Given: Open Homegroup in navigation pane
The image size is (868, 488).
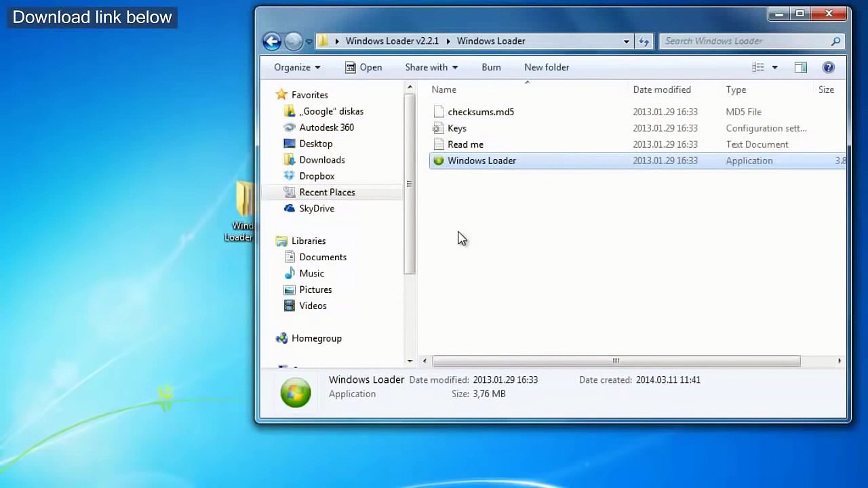Looking at the screenshot, I should click(x=317, y=339).
